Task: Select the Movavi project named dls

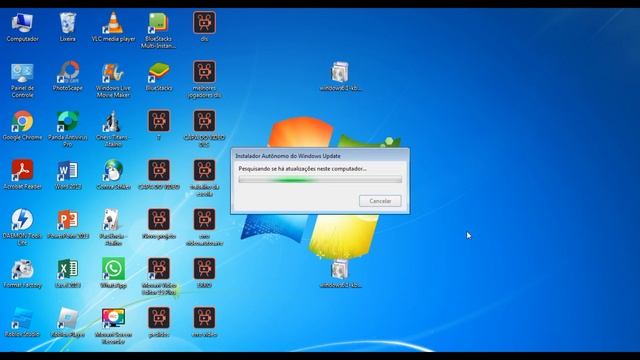Action: pyautogui.click(x=204, y=27)
